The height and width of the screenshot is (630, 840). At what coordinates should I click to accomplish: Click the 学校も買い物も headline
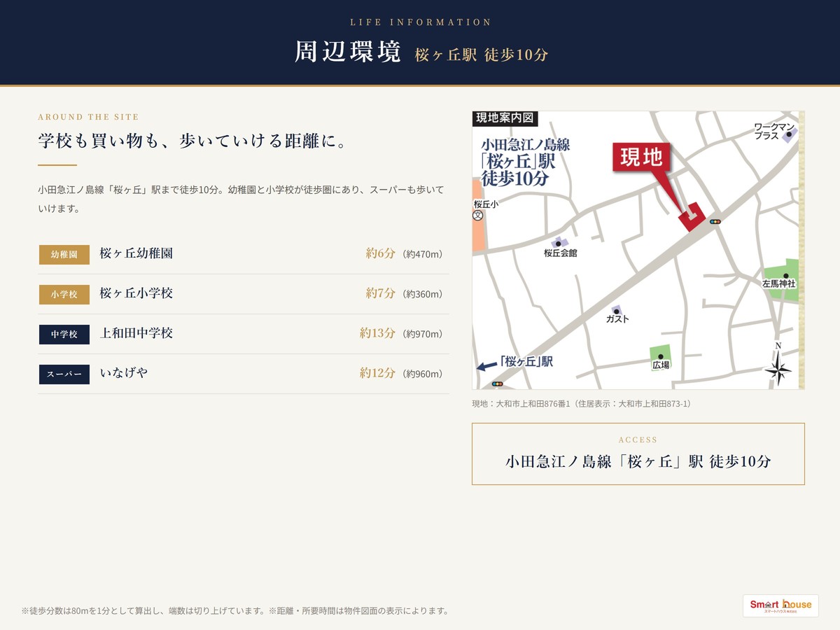(x=192, y=141)
